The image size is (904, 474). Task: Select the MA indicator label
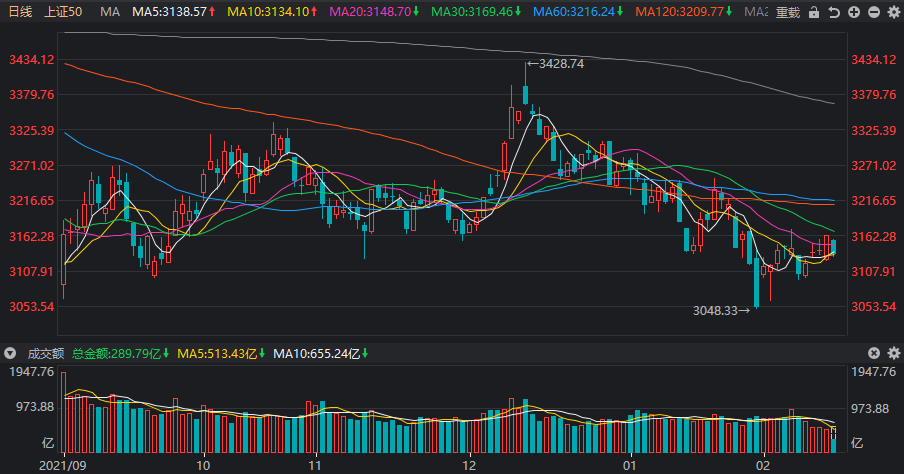tap(110, 12)
